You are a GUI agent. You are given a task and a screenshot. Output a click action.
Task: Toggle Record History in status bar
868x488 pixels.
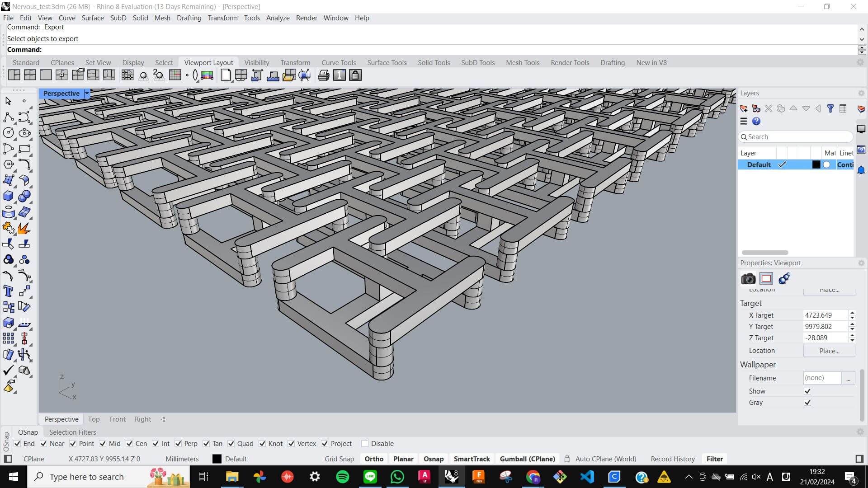pyautogui.click(x=673, y=459)
